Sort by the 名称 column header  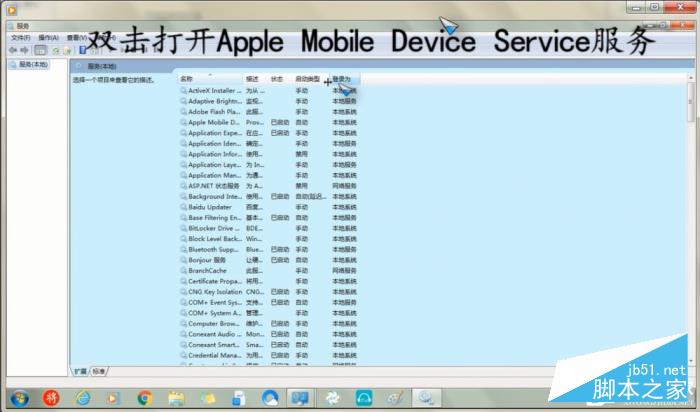tap(210, 79)
